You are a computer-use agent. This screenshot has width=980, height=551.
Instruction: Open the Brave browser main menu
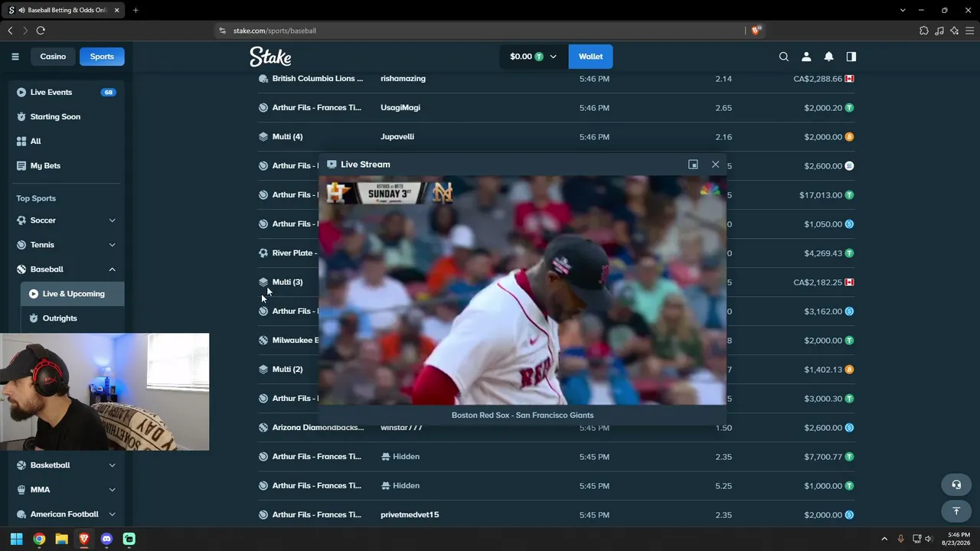pyautogui.click(x=970, y=31)
